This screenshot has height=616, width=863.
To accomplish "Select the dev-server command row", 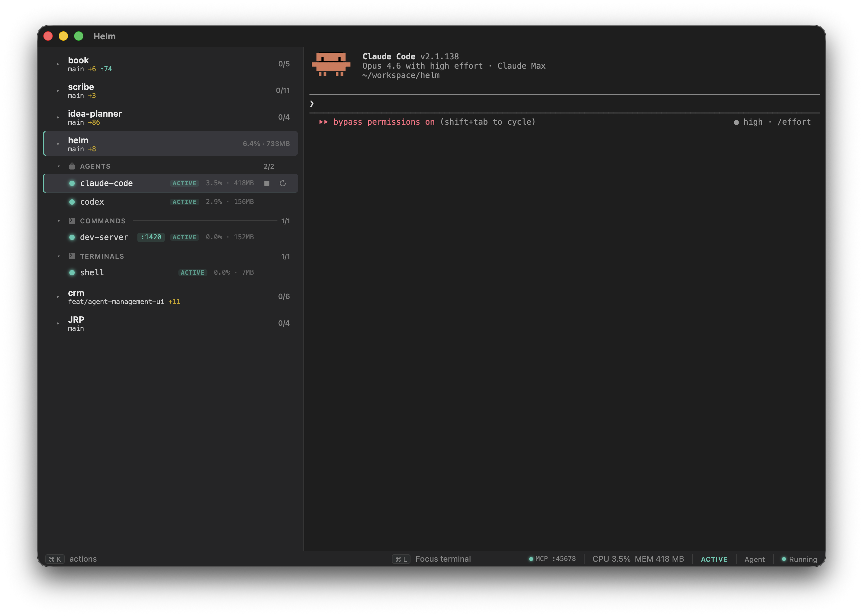I will tap(171, 237).
